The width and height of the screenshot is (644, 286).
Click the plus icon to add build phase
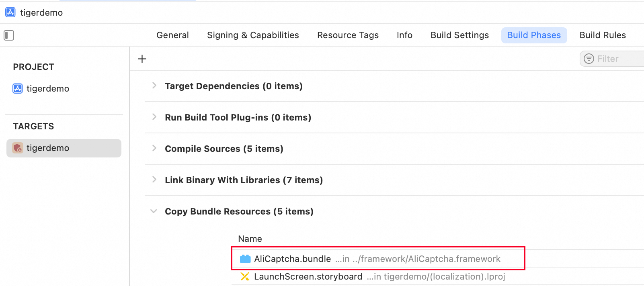(x=142, y=59)
